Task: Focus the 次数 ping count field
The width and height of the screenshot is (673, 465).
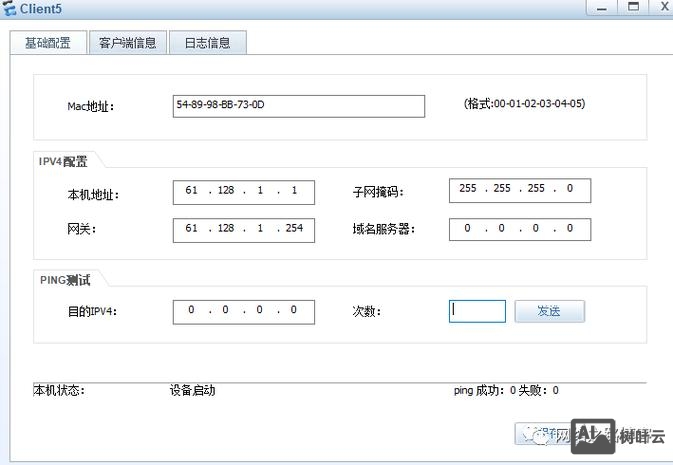Action: point(477,311)
